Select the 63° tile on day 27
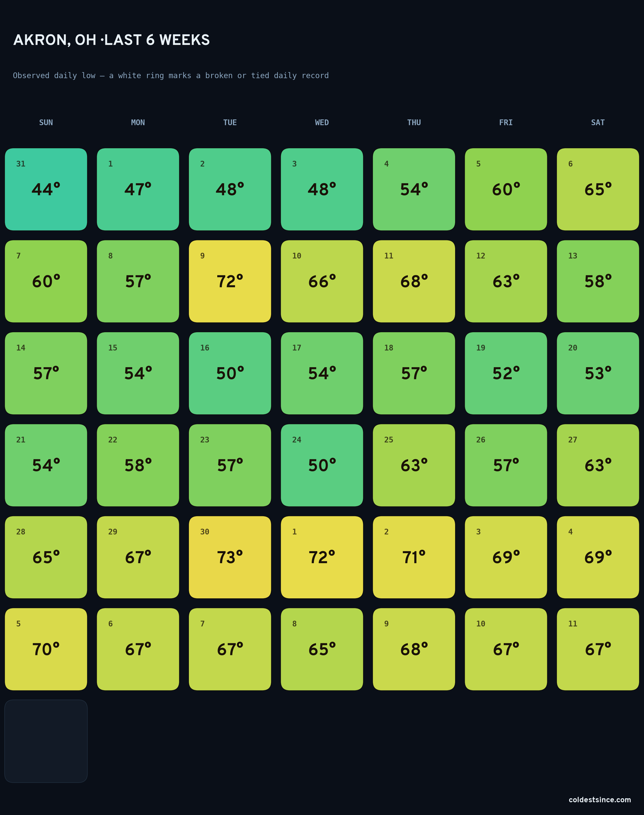 [598, 465]
